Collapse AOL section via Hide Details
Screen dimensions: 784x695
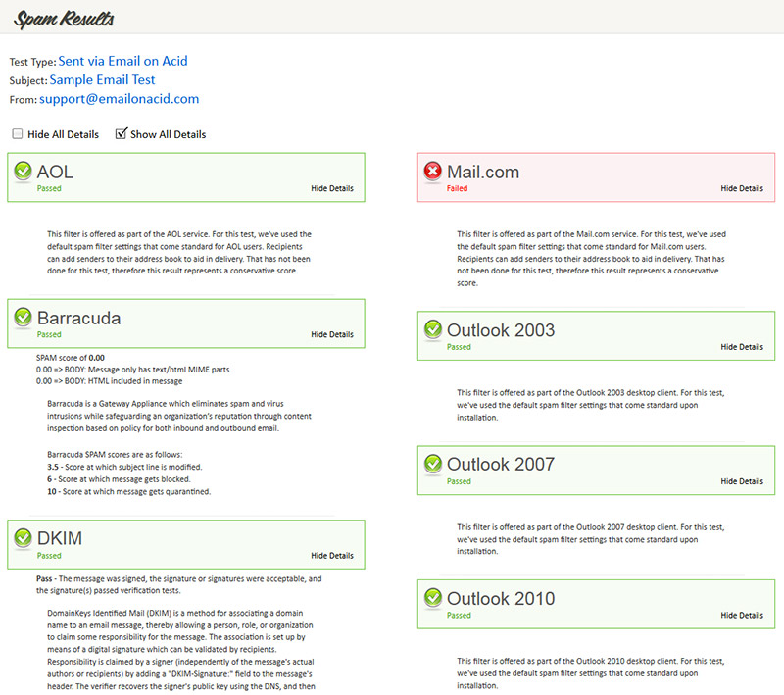(332, 188)
